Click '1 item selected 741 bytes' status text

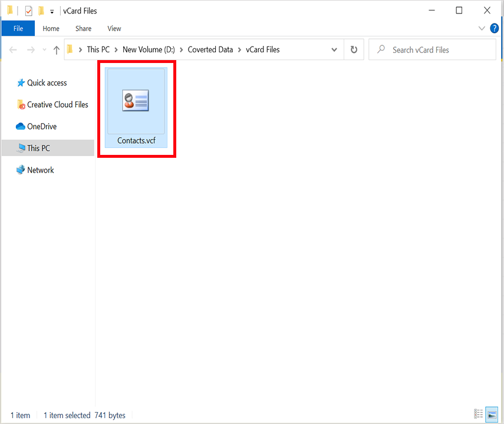pos(84,415)
